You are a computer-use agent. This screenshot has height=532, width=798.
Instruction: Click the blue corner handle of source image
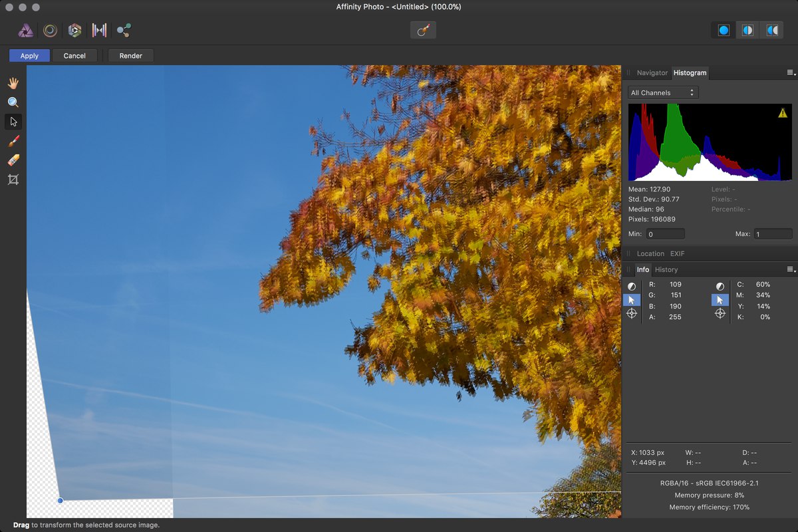pos(60,500)
